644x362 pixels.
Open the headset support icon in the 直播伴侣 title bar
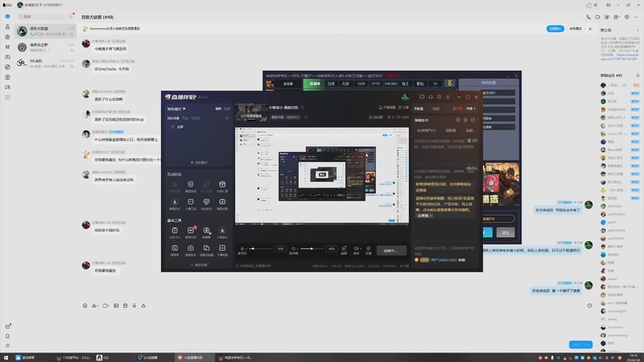point(431,97)
